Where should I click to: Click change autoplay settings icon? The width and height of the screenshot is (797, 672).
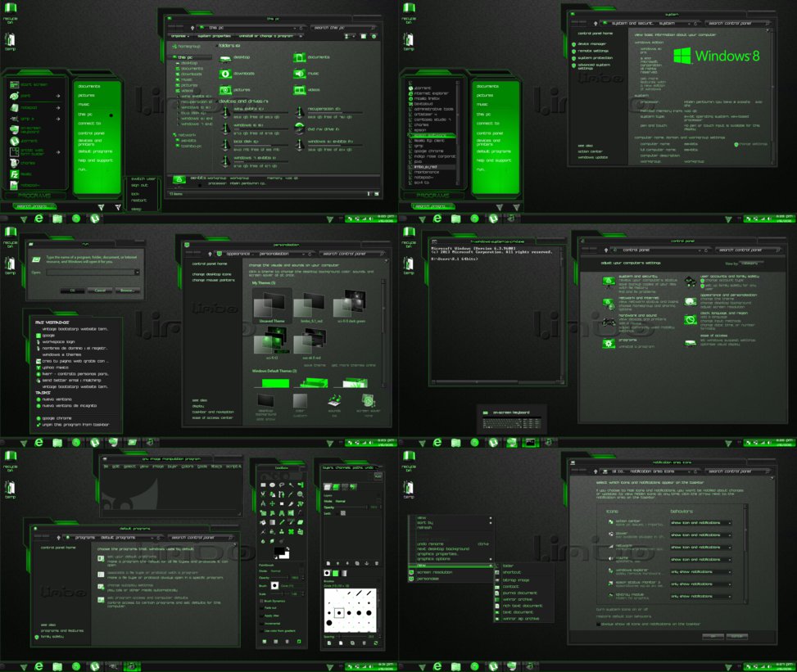pyautogui.click(x=101, y=587)
